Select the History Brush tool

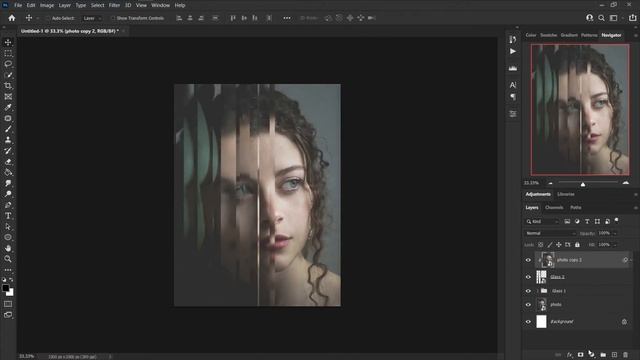point(8,151)
